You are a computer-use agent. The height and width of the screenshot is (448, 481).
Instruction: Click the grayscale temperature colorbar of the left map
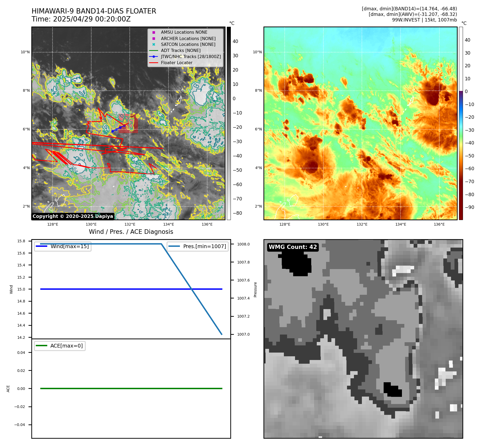click(x=229, y=123)
